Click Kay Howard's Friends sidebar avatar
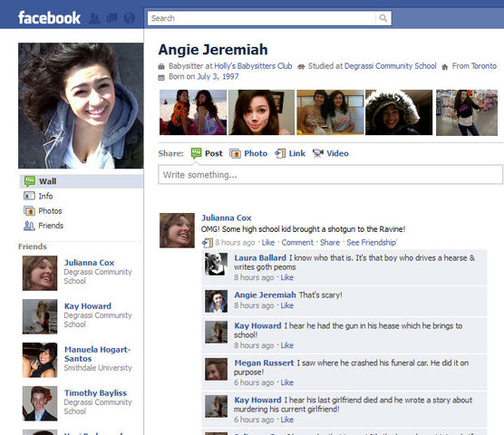The width and height of the screenshot is (504, 435). point(40,316)
